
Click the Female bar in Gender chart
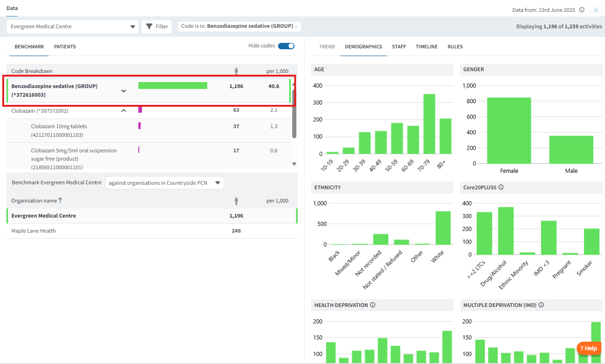(509, 130)
